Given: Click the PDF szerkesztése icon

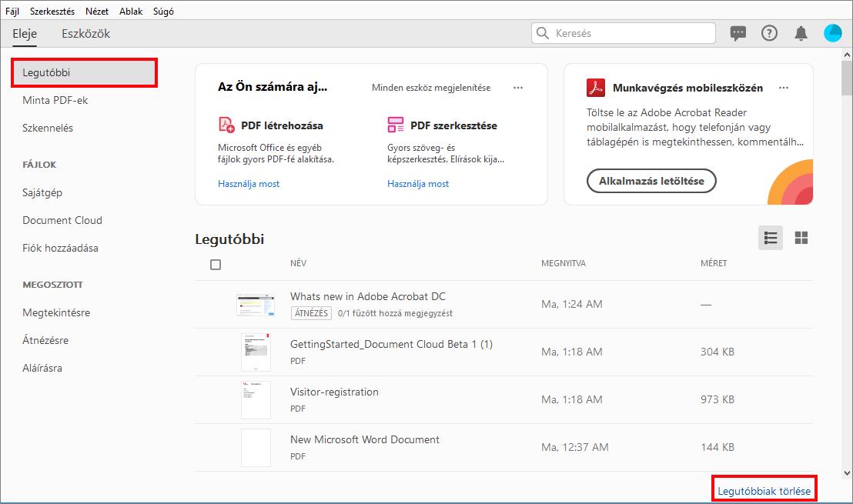Looking at the screenshot, I should click(x=396, y=125).
